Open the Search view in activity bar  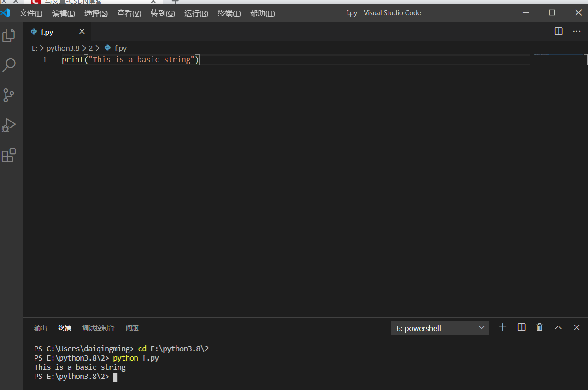(9, 65)
